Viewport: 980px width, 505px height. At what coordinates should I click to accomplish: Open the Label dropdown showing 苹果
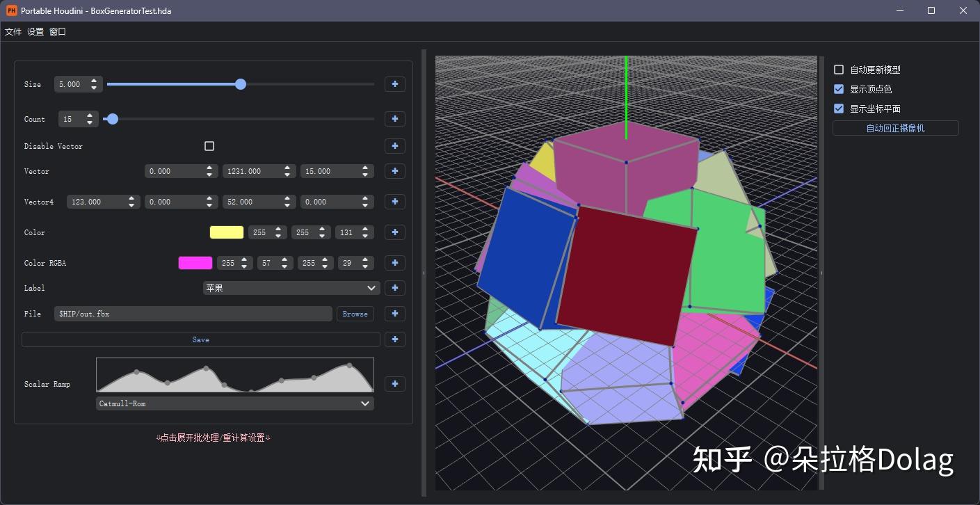pyautogui.click(x=291, y=287)
